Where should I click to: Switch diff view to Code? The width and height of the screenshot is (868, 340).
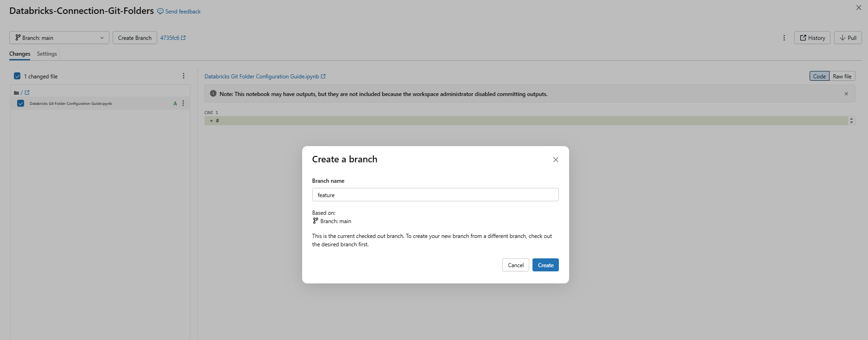coord(819,76)
